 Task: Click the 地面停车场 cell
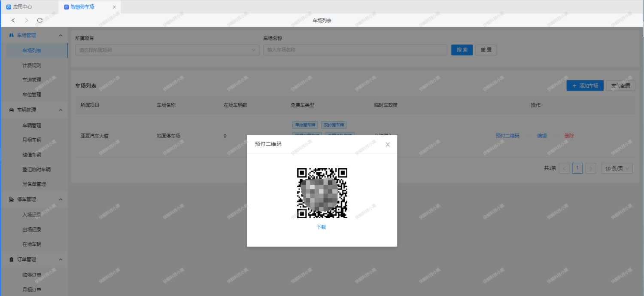(168, 136)
